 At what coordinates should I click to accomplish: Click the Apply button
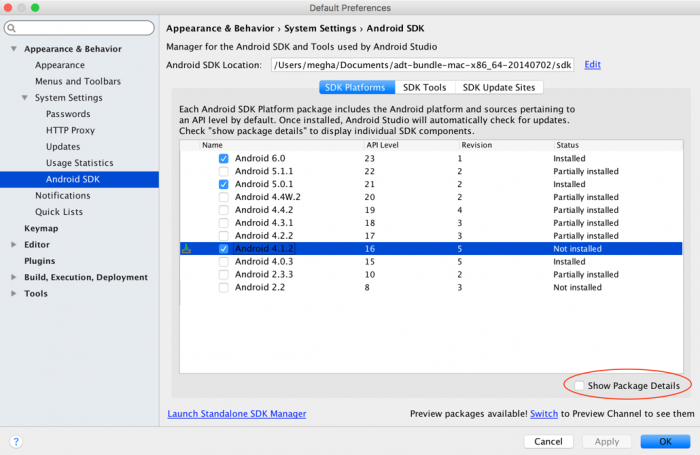pos(607,442)
